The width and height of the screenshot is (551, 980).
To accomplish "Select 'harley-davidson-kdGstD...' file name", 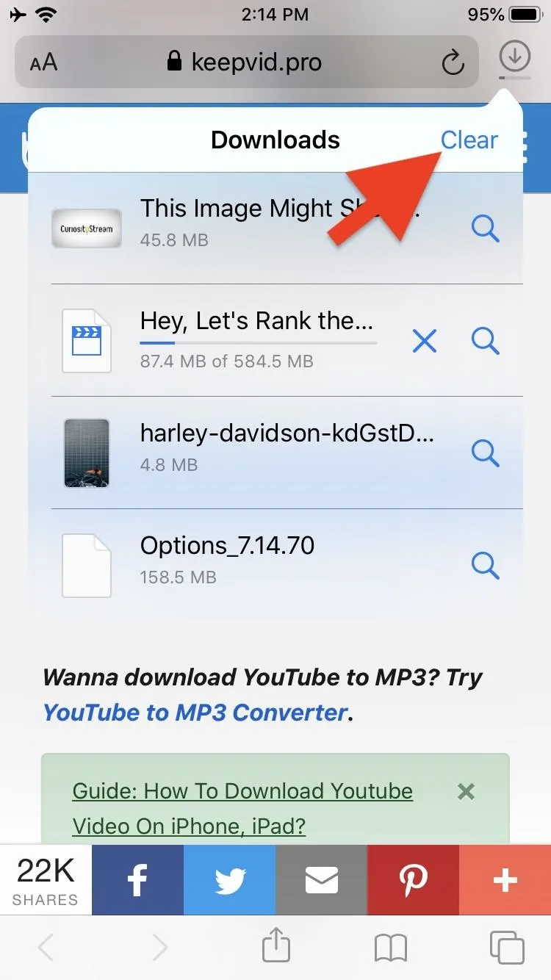I will coord(287,433).
